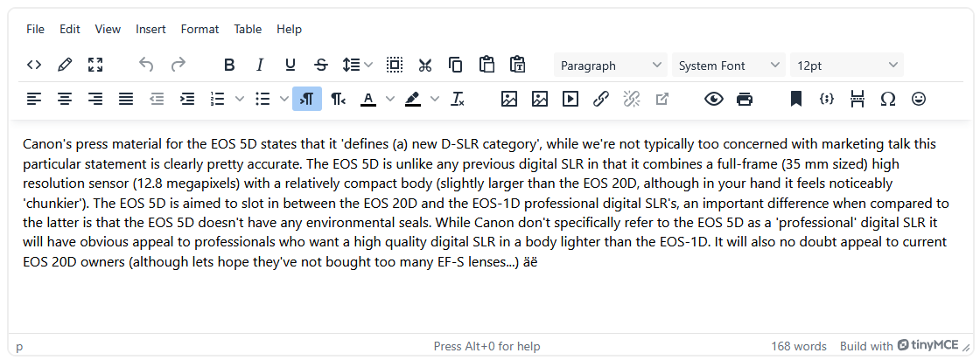Viewport: 980px width, 360px height.
Task: Insert an anchor bookmark icon
Action: click(x=796, y=100)
